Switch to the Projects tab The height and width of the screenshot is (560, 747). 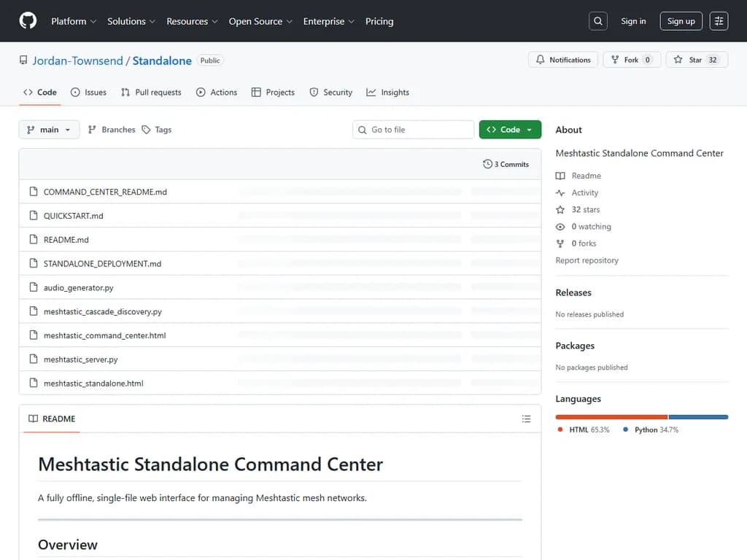(x=273, y=92)
